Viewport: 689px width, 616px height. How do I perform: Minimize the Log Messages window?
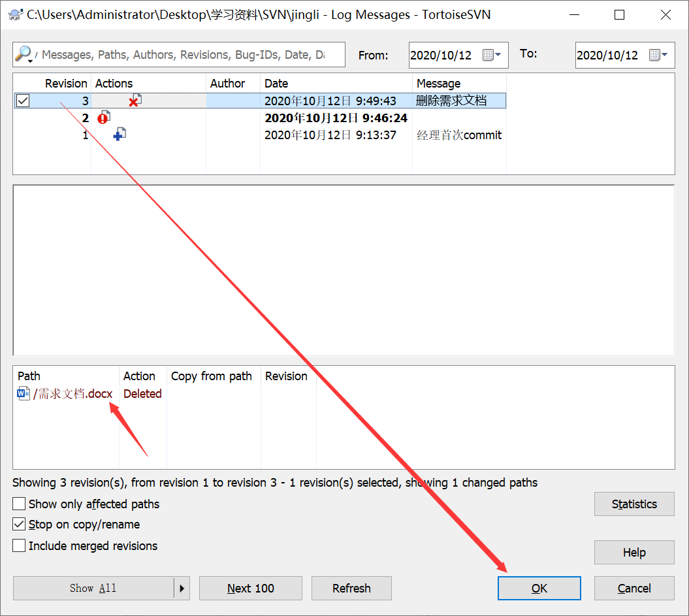574,14
